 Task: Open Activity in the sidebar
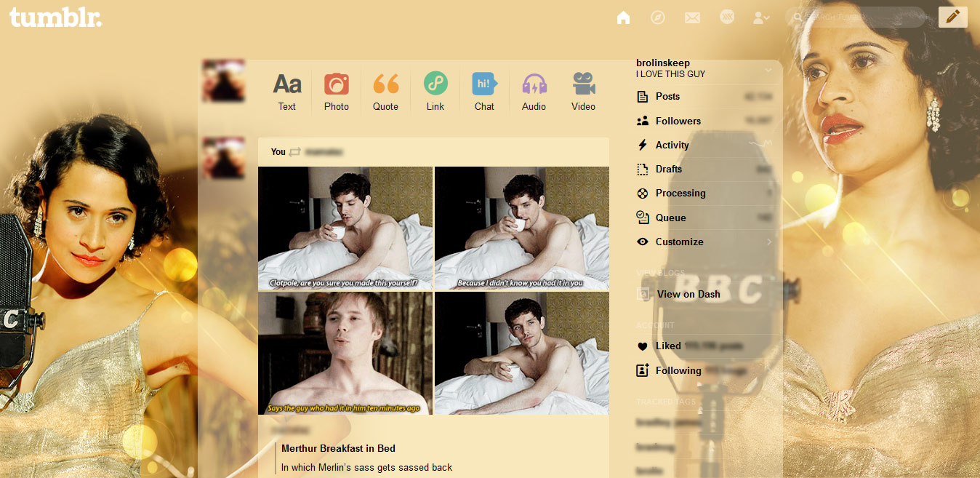704,145
